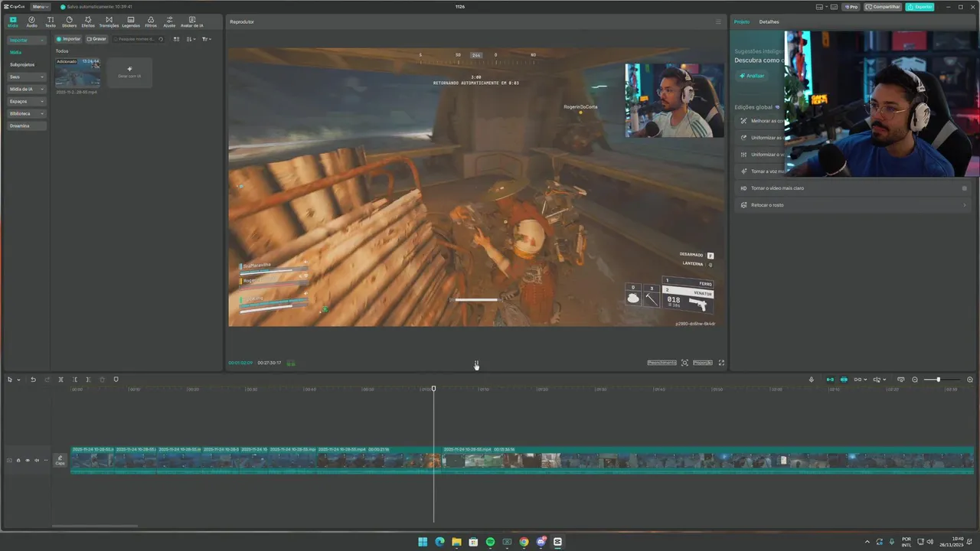Open the media filter dropdown
This screenshot has width=980, height=551.
[x=207, y=39]
